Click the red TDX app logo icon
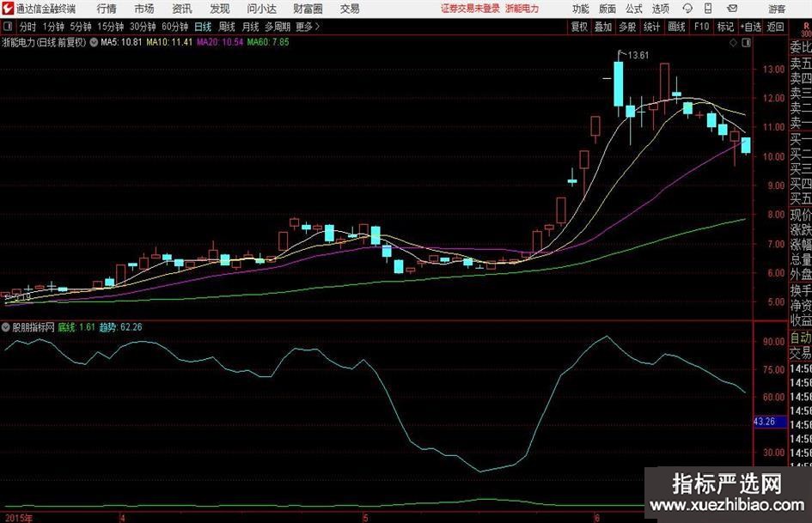 pos(8,9)
